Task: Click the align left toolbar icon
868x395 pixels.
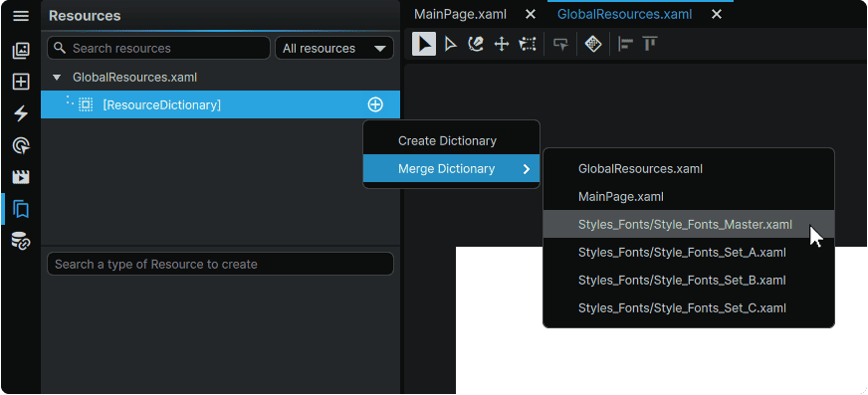Action: coord(625,44)
